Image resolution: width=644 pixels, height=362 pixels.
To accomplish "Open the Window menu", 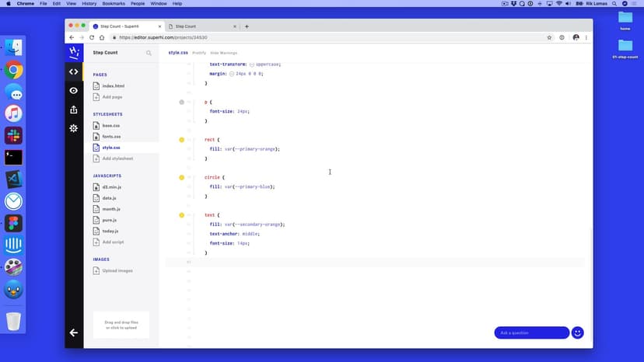I will (x=159, y=4).
